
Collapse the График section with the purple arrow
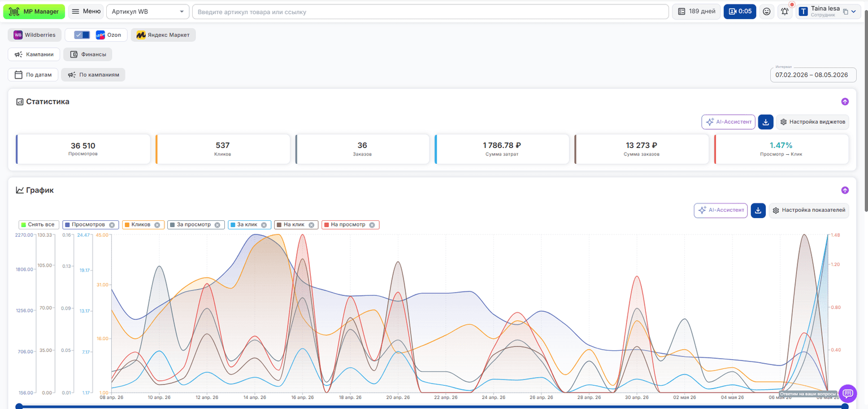coord(845,190)
